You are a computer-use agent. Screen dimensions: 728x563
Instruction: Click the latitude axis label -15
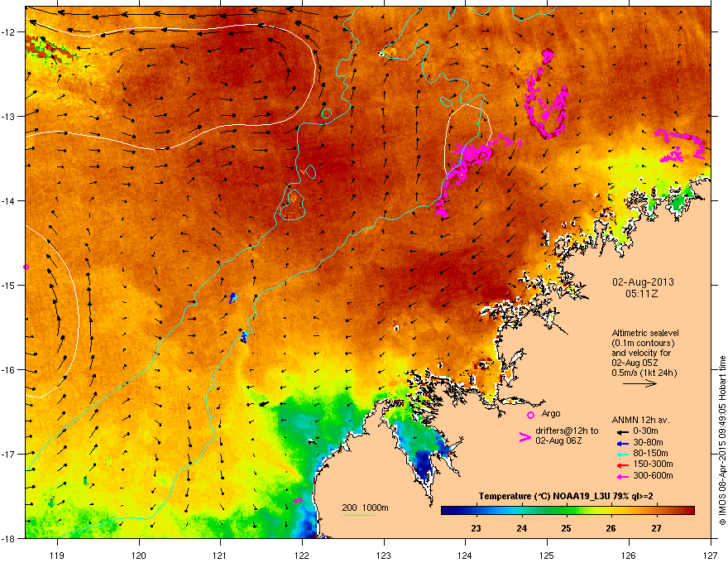(8, 285)
